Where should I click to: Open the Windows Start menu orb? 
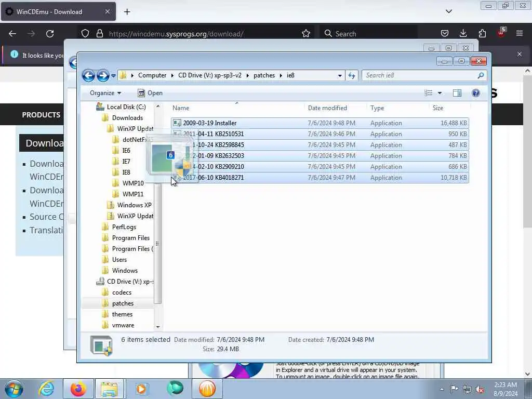[14, 389]
